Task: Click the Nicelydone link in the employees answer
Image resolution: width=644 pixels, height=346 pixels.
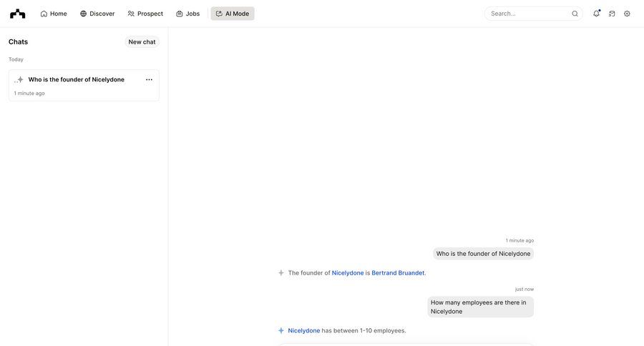Action: coord(304,331)
